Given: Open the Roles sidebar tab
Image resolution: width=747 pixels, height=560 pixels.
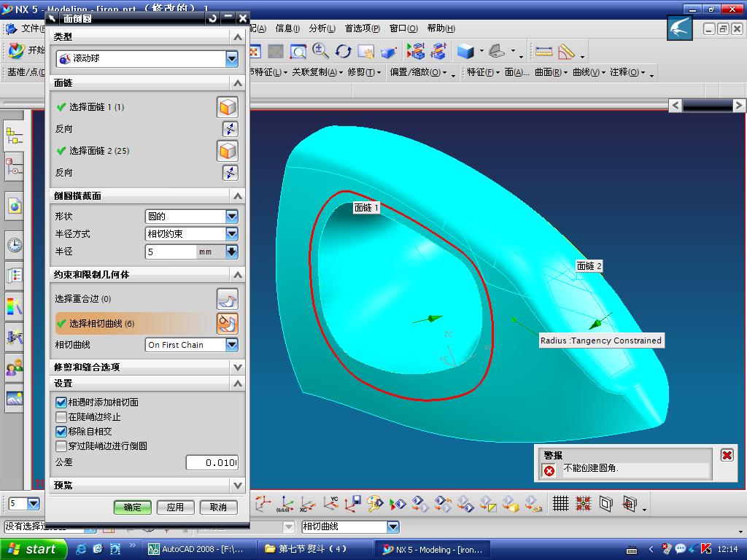Looking at the screenshot, I should pyautogui.click(x=15, y=367).
